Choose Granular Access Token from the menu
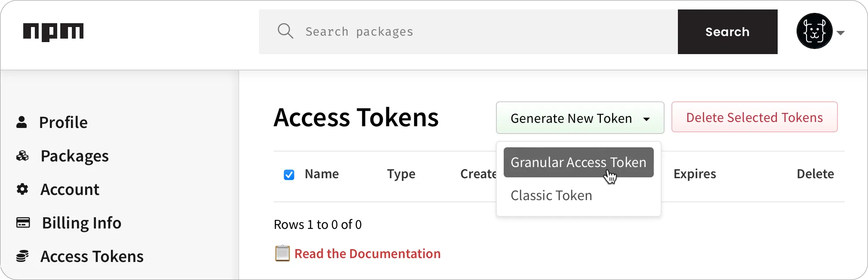 578,162
